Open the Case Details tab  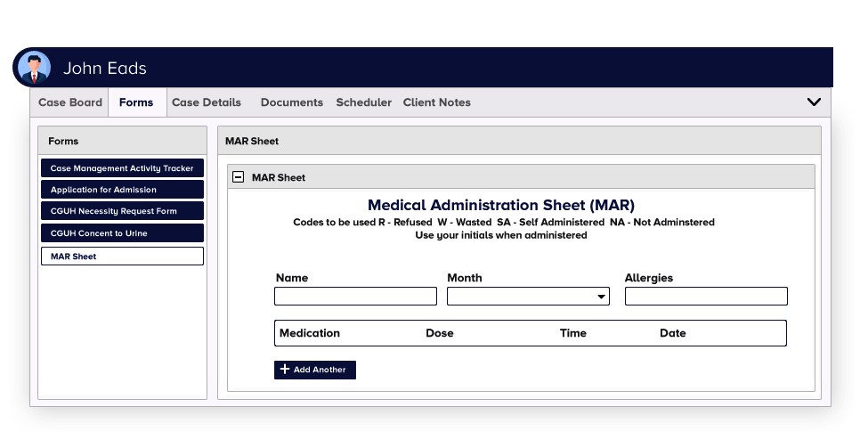207,102
